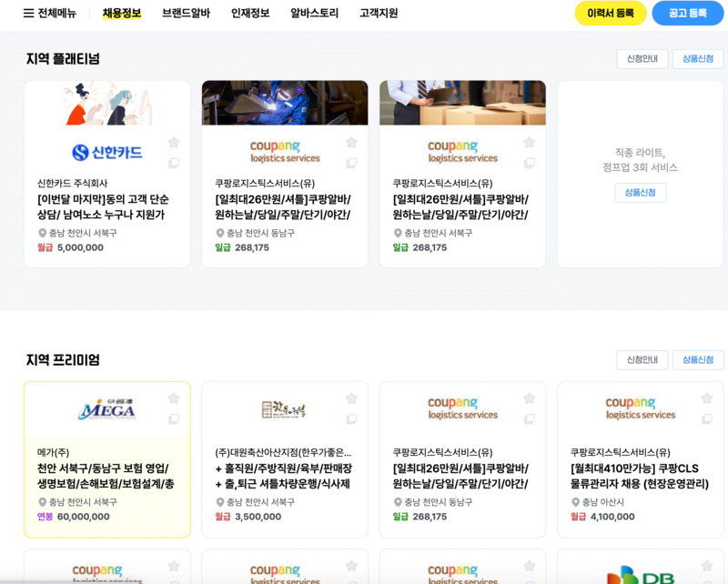Click 상품신청 inside the 점프업 service card
The width and height of the screenshot is (728, 584).
(640, 193)
